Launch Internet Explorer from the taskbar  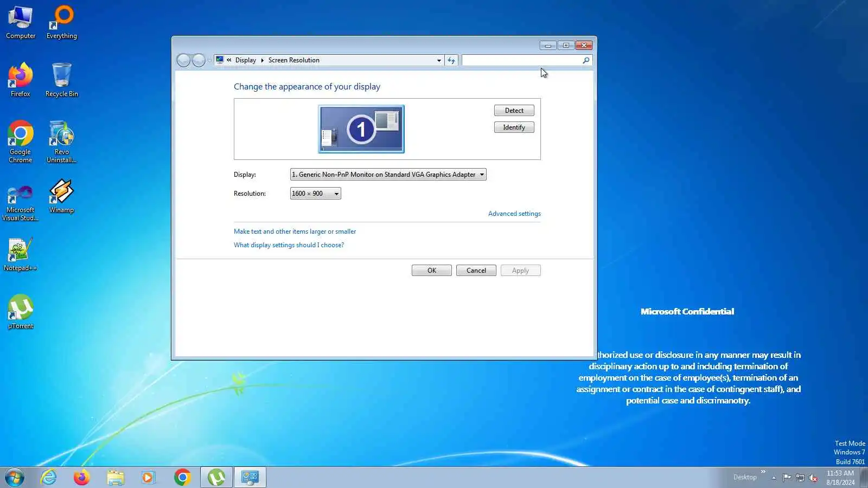[49, 478]
